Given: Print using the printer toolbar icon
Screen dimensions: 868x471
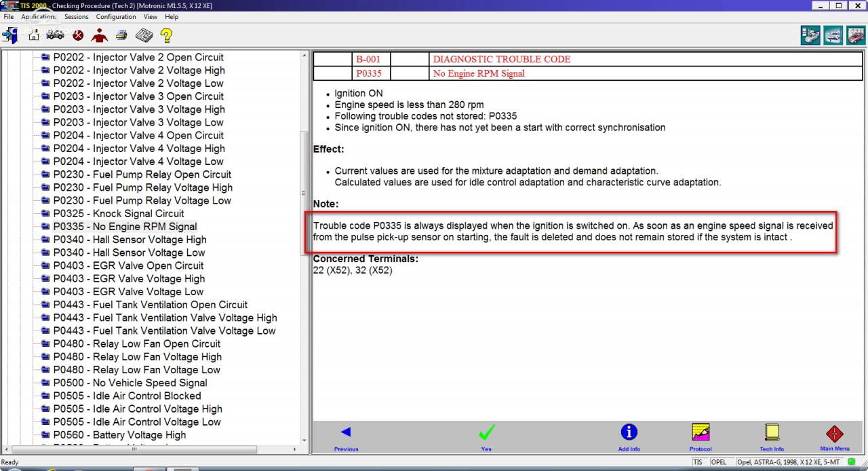Looking at the screenshot, I should [121, 35].
